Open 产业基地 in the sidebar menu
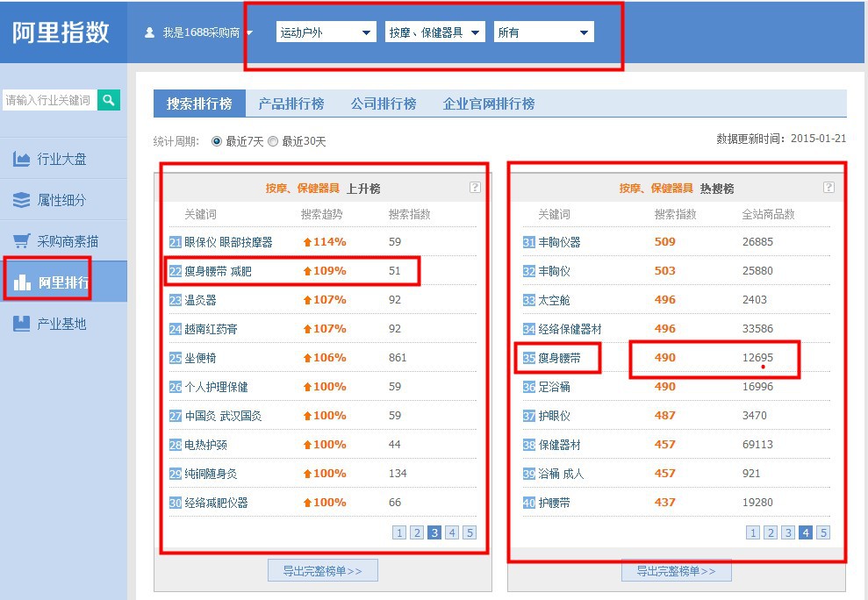 tap(62, 324)
